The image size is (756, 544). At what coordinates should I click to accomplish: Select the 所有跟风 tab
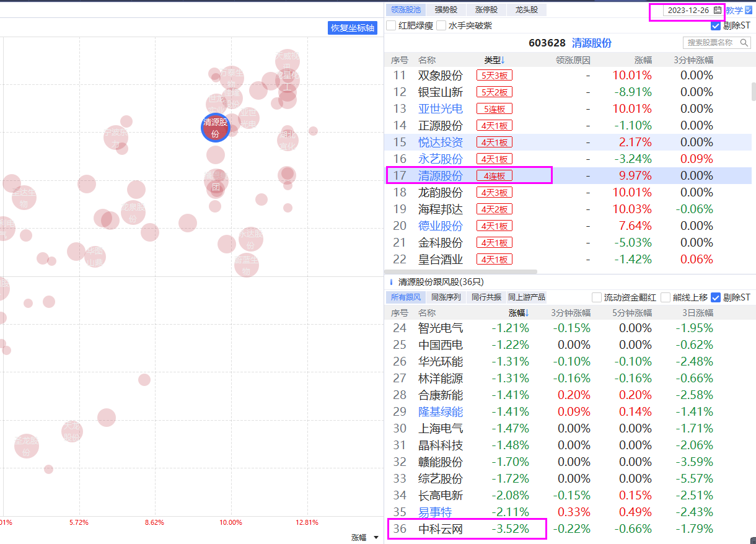pos(405,297)
